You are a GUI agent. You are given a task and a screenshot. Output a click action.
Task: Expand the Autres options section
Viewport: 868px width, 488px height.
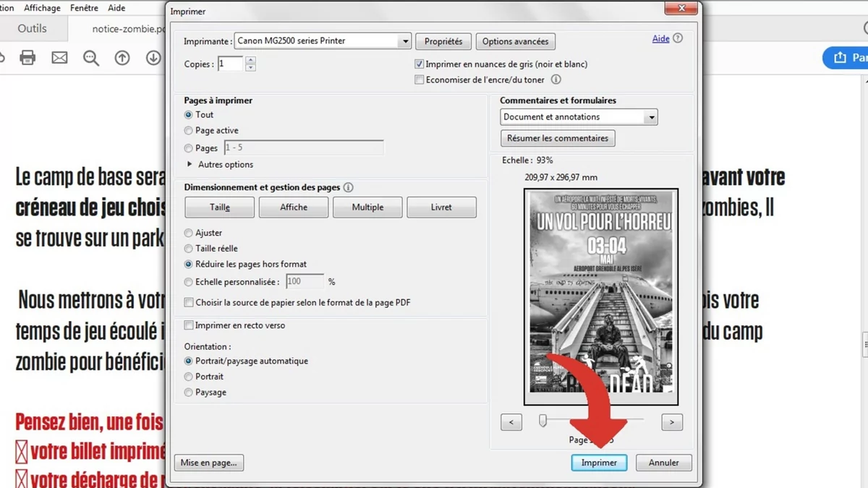pyautogui.click(x=190, y=164)
